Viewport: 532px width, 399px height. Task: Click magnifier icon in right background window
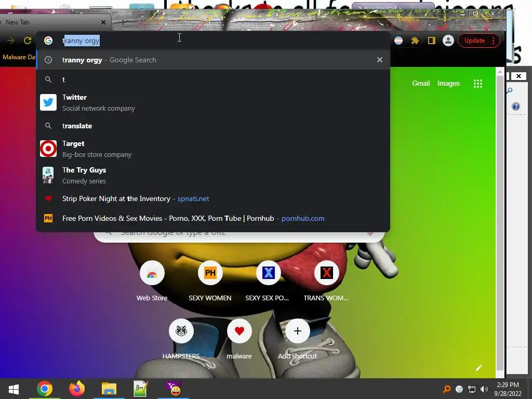(510, 90)
